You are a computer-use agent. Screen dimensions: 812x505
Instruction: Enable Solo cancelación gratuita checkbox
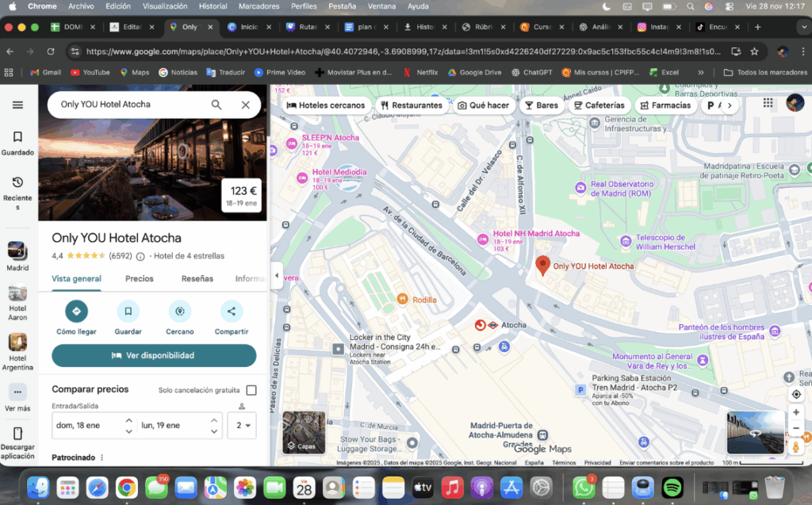pyautogui.click(x=251, y=390)
